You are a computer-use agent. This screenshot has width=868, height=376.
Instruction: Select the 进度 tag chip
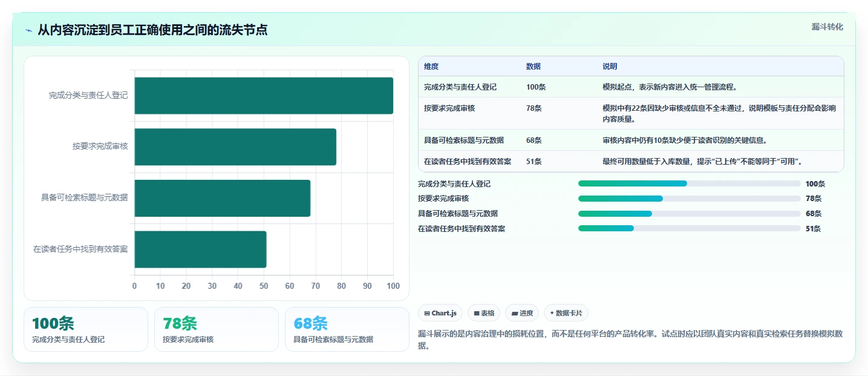(x=522, y=313)
